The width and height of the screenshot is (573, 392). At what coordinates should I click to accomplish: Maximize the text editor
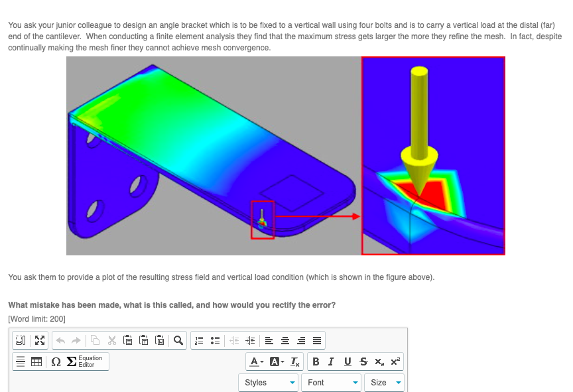tap(39, 340)
